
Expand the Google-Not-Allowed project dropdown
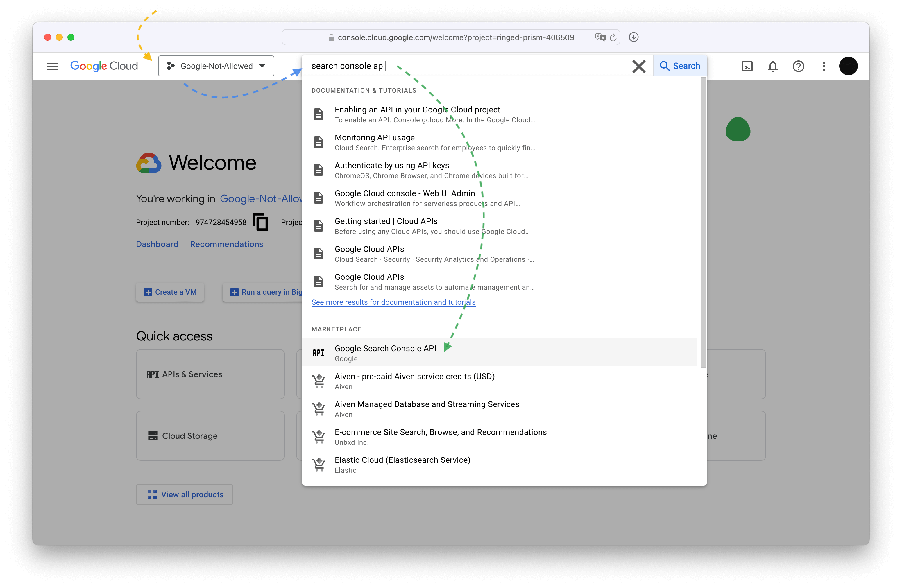[216, 66]
